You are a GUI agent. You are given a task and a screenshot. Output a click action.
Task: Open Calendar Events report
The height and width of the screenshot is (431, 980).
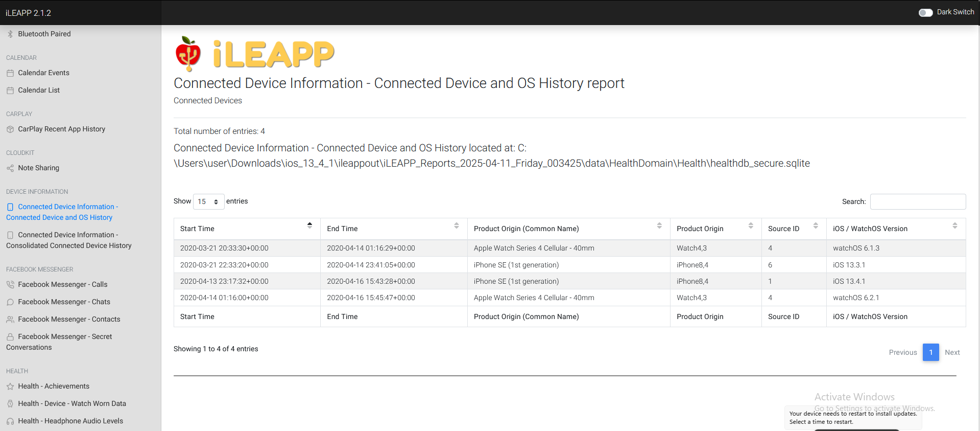(x=43, y=73)
